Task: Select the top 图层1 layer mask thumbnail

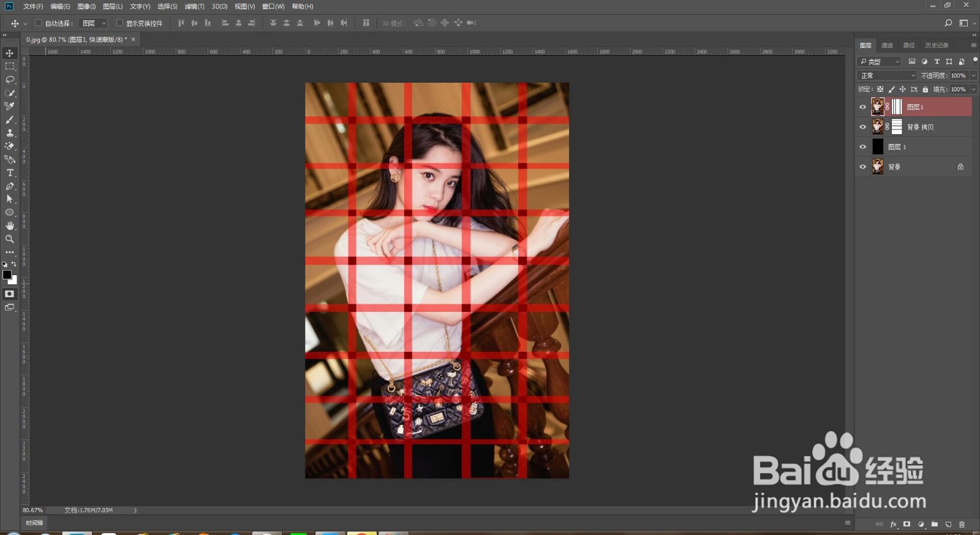Action: point(897,107)
